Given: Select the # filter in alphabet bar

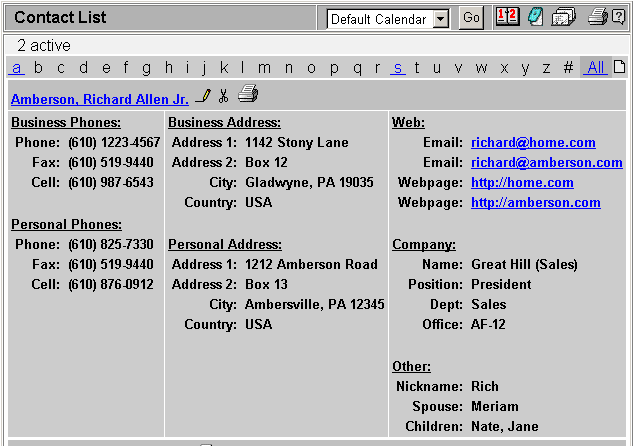Looking at the screenshot, I should (x=568, y=68).
